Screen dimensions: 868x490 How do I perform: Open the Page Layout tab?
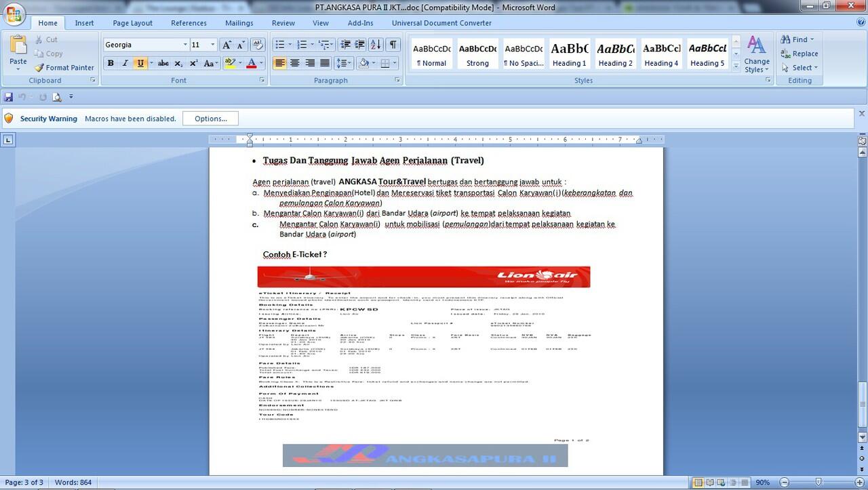coord(132,23)
